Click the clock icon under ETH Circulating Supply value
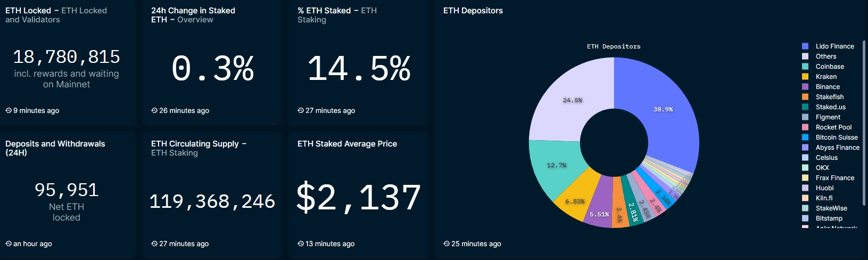Screen dimensions: 868x260 click(154, 244)
